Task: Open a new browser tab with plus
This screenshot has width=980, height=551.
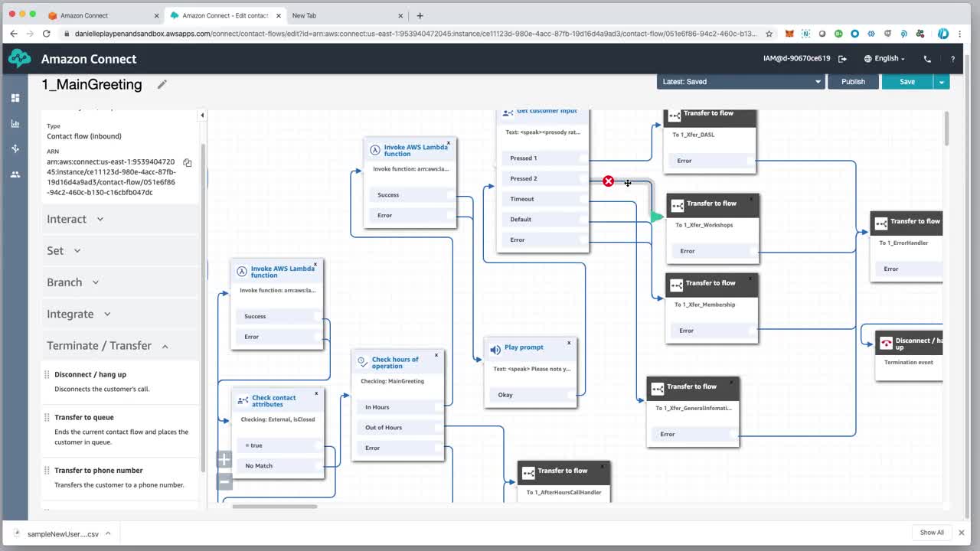Action: point(420,15)
